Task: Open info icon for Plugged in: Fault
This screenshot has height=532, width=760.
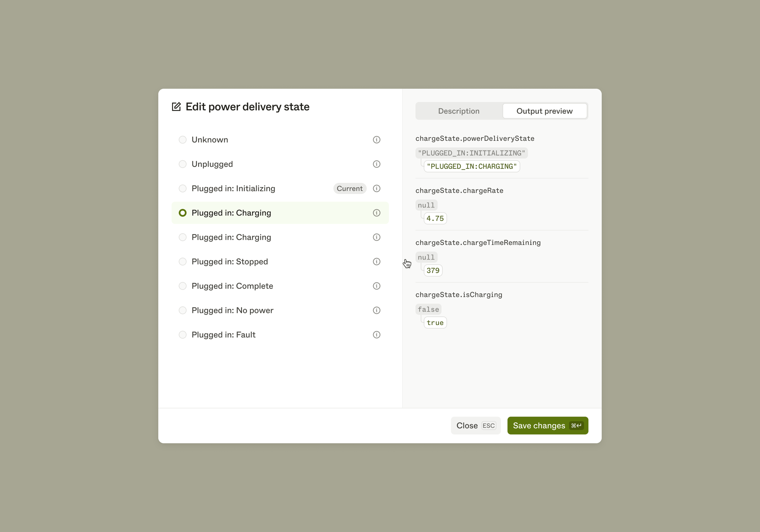Action: pos(377,335)
